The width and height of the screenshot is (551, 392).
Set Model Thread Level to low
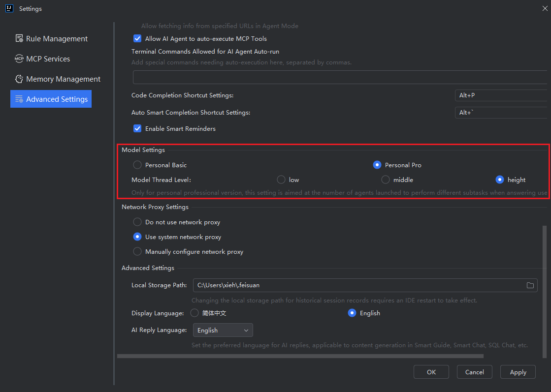pos(281,180)
